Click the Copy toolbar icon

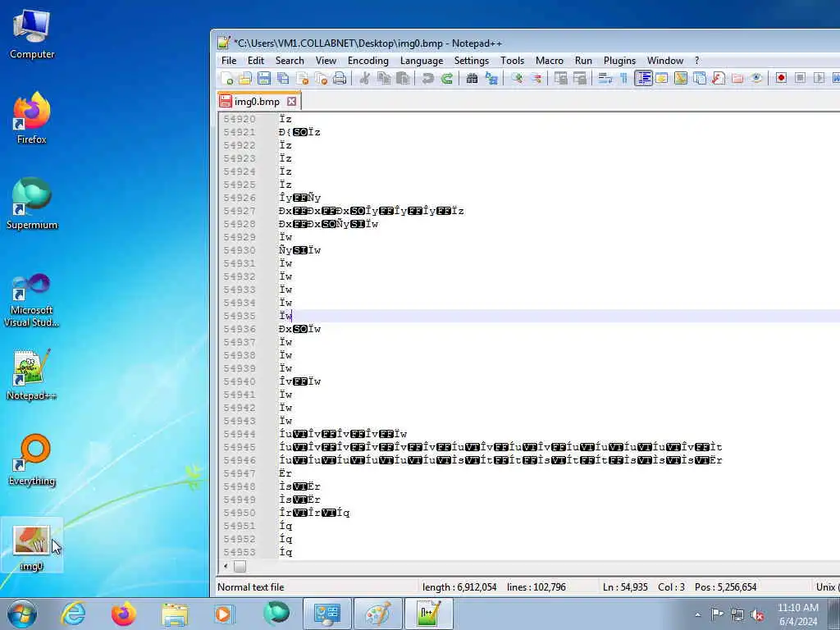pos(384,79)
